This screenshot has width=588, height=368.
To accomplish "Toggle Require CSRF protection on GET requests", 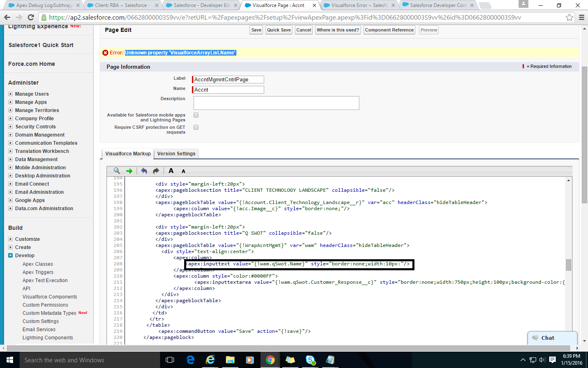I will (x=196, y=128).
